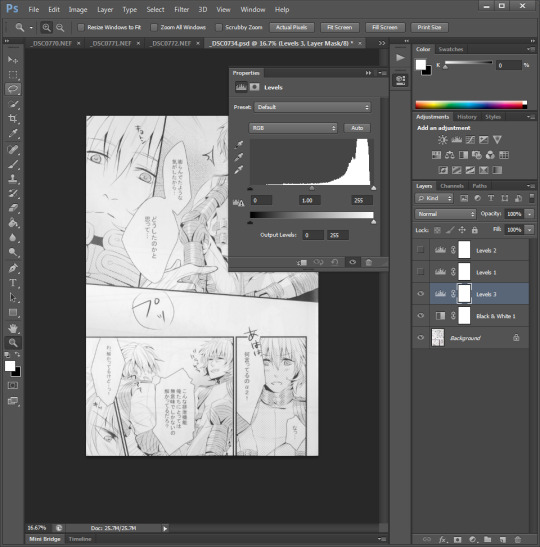Select the History Brush tool
Image resolution: width=540 pixels, height=547 pixels.
[13, 193]
